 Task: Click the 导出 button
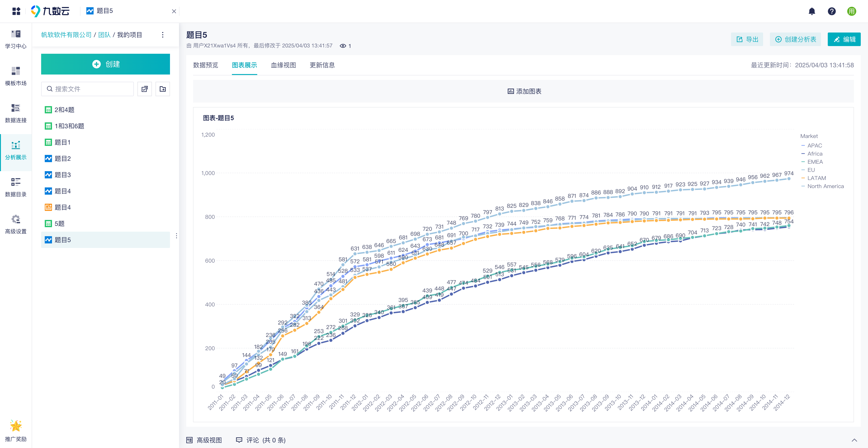click(747, 39)
